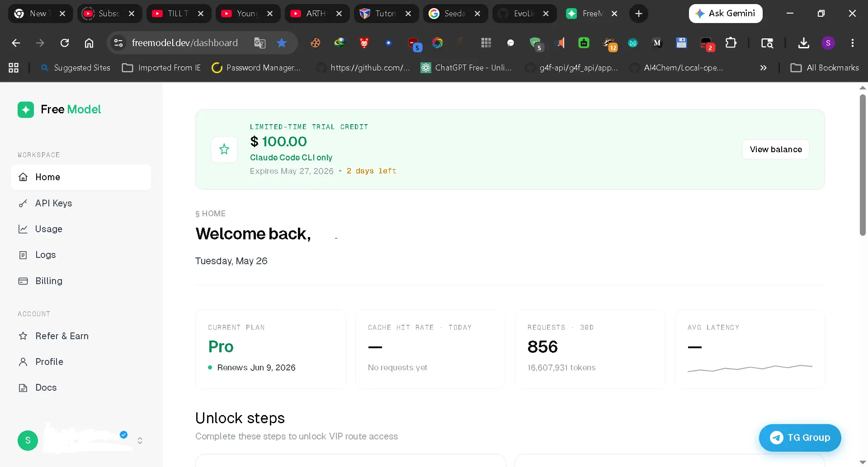Open Imported From IE bookmarks folder
The image size is (868, 467).
point(161,68)
